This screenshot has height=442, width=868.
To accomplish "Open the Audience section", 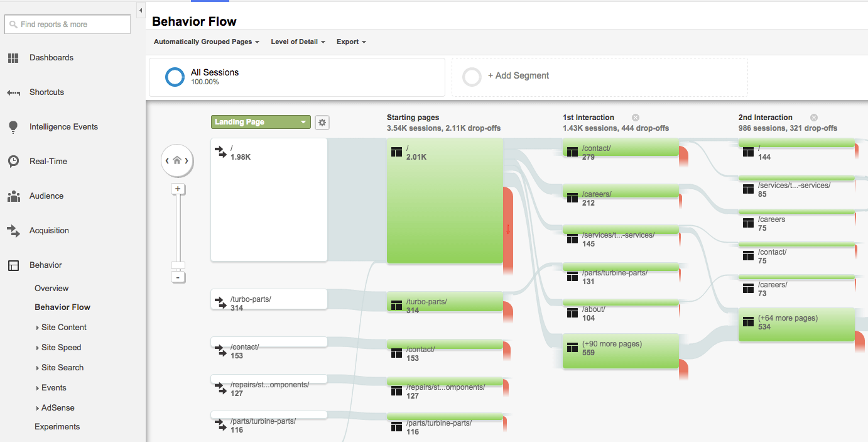I will pos(46,196).
